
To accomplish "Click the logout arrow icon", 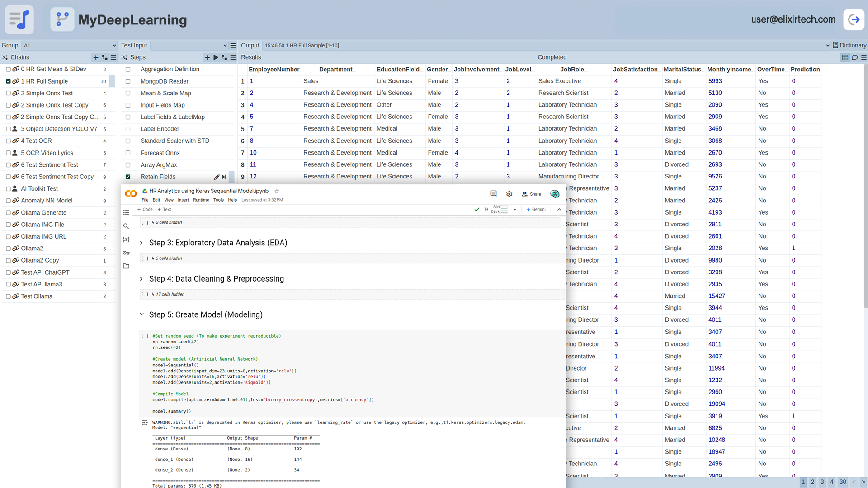I will click(x=854, y=19).
